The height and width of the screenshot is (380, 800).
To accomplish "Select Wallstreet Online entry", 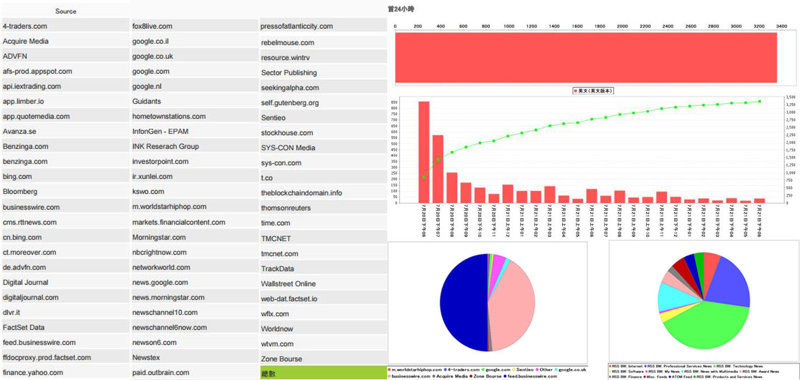I will click(323, 284).
